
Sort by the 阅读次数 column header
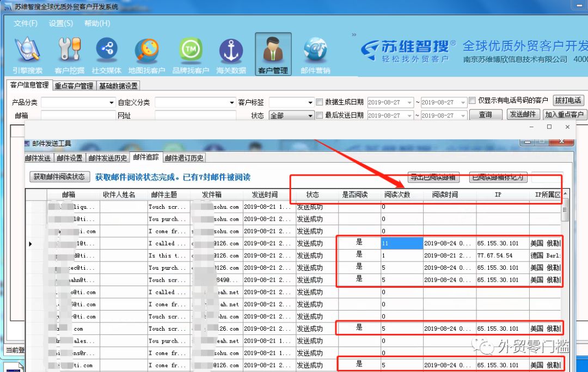coord(402,194)
